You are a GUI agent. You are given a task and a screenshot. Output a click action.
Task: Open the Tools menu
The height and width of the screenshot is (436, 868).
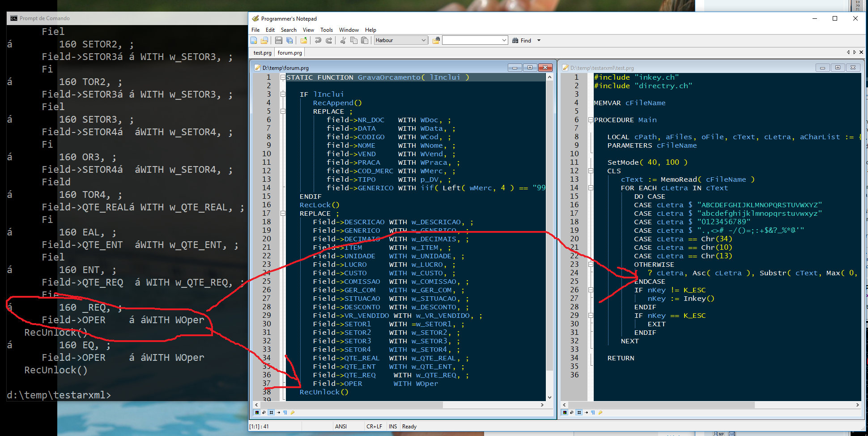[326, 30]
